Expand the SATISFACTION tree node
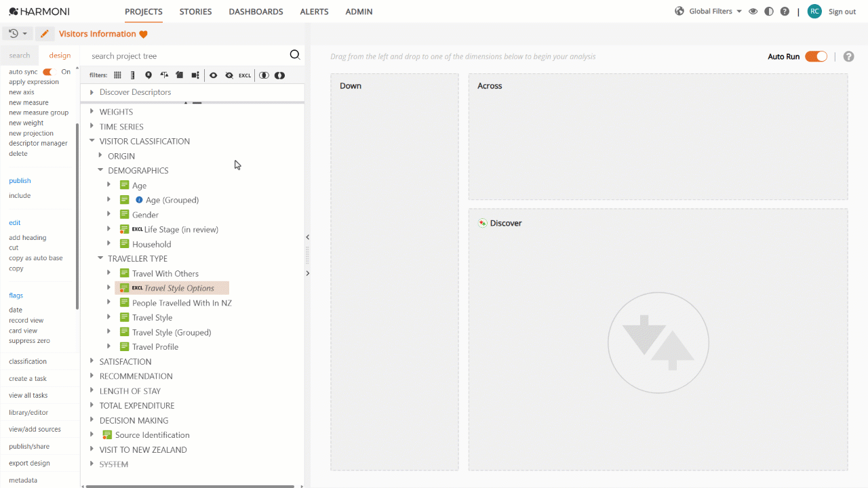This screenshot has height=488, width=868. click(92, 361)
